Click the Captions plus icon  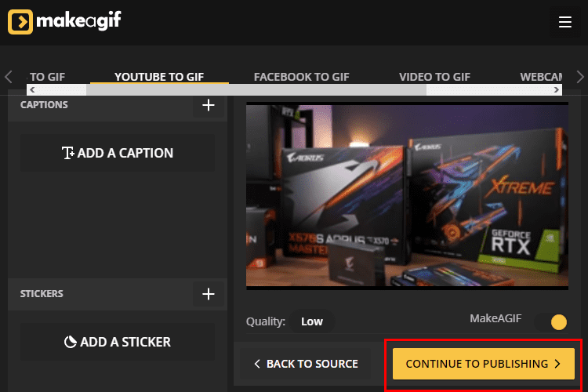coord(209,105)
